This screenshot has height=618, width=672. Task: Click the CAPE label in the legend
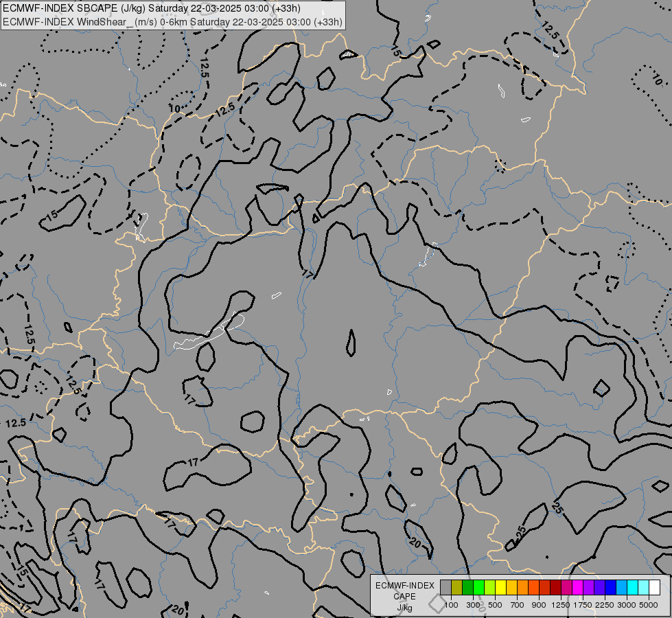(404, 597)
